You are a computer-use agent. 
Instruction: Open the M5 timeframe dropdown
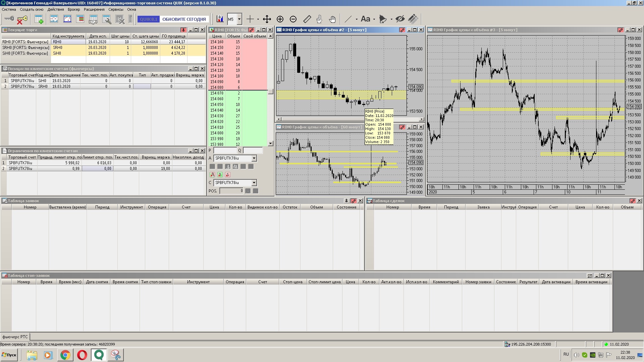pyautogui.click(x=239, y=19)
